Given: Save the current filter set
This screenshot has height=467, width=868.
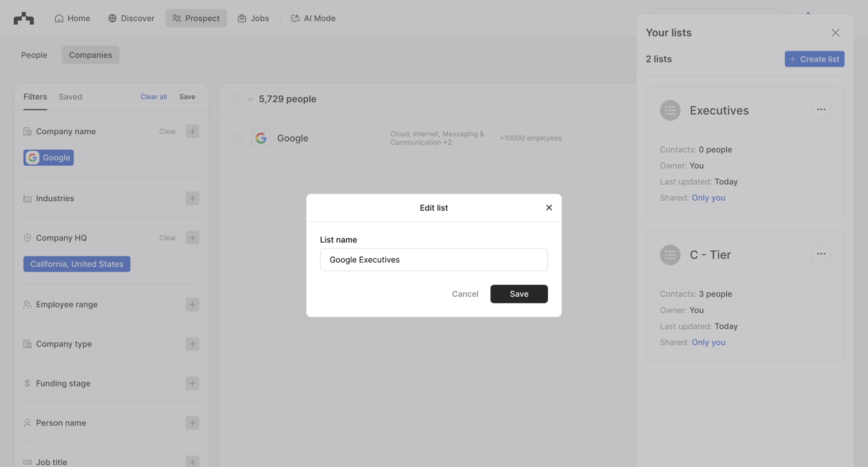Looking at the screenshot, I should click(x=187, y=97).
